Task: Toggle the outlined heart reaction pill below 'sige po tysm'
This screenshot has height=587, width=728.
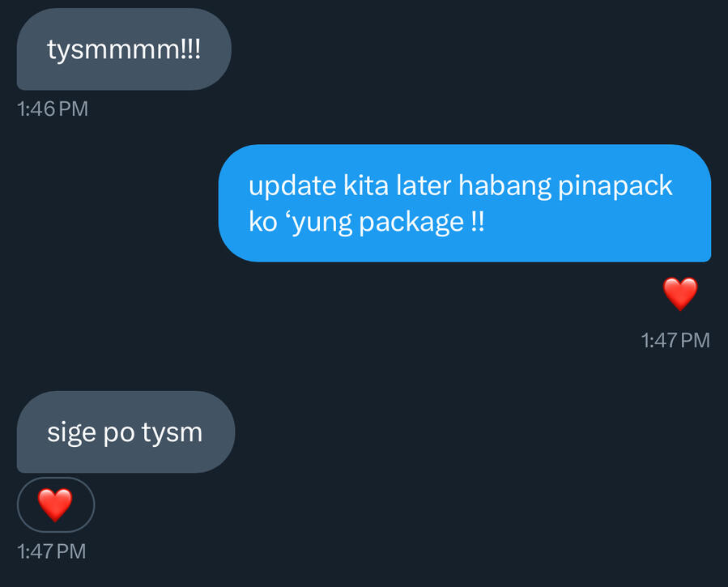Action: [x=56, y=504]
